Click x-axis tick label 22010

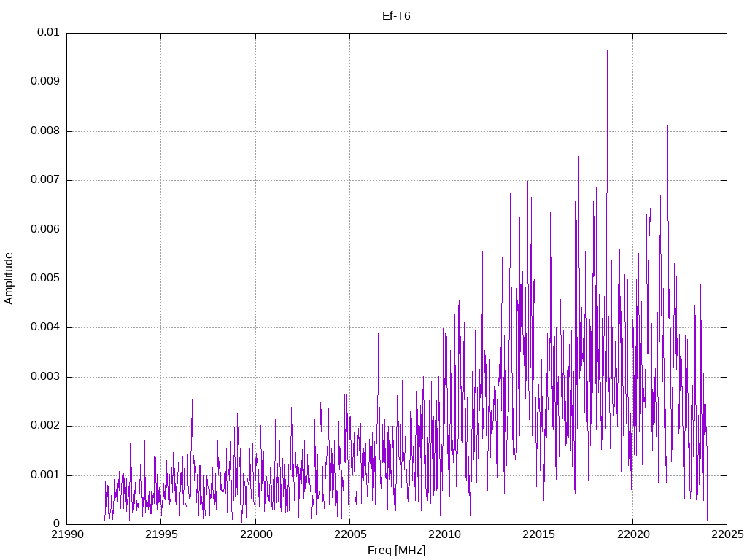click(x=444, y=534)
